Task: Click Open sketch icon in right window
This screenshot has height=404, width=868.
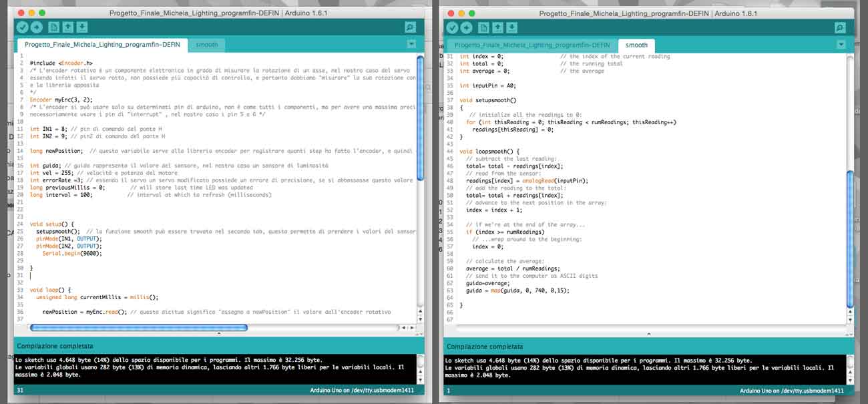Action: click(497, 27)
